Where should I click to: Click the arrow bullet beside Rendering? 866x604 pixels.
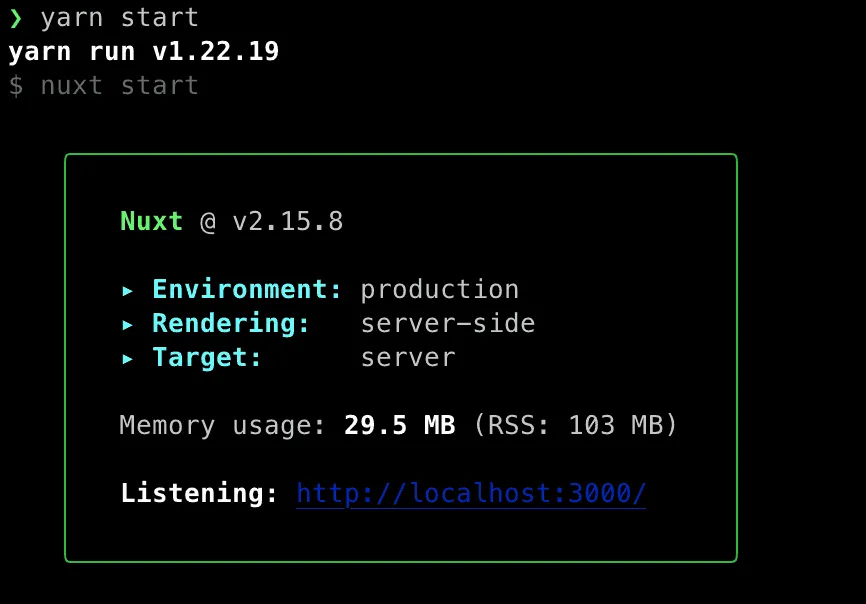[x=128, y=325]
